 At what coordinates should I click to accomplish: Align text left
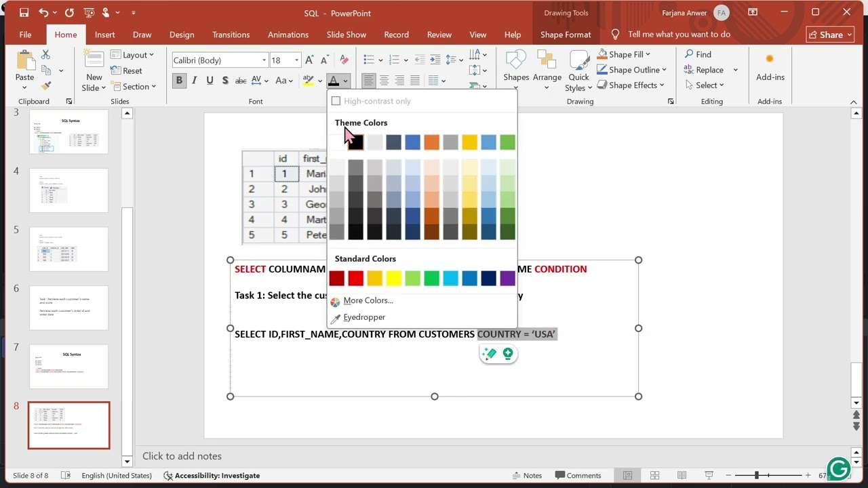(x=368, y=81)
